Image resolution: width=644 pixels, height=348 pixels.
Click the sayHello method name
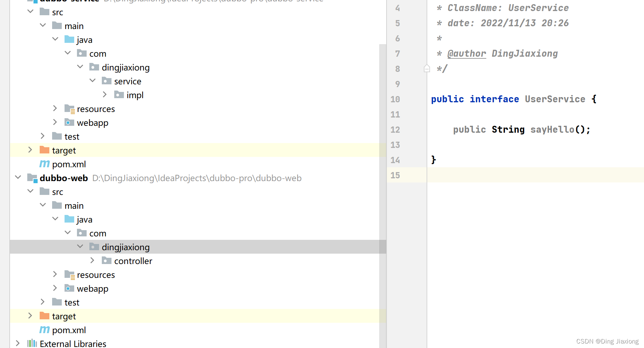click(552, 130)
